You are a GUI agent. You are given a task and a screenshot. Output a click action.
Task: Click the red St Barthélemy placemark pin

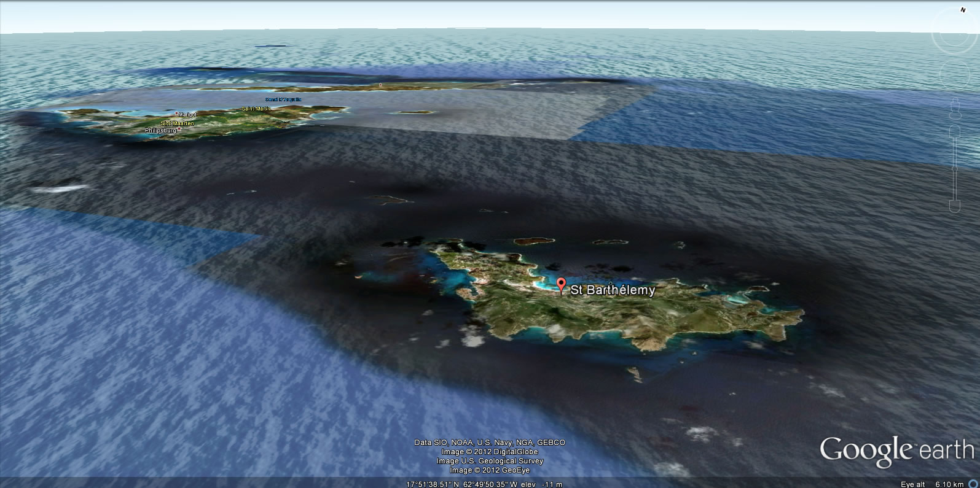pyautogui.click(x=561, y=285)
